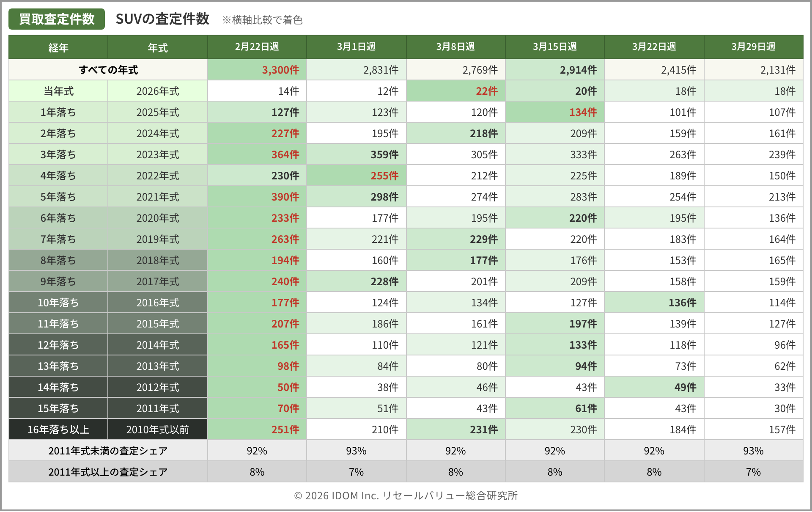
Task: Select the 年式 column header
Action: 158,47
